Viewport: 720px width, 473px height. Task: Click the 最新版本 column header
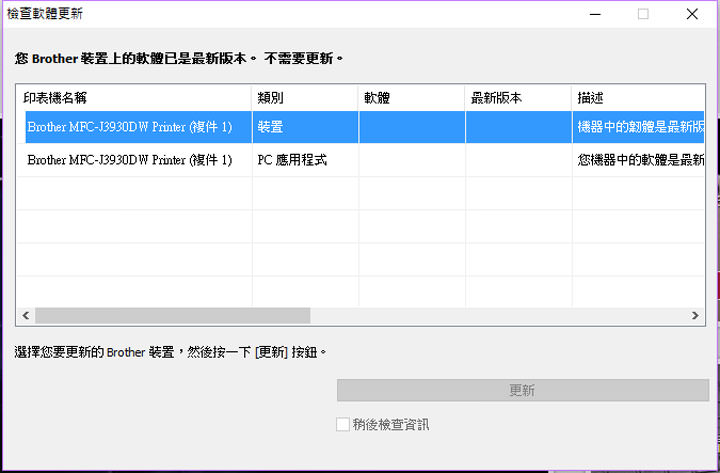(x=518, y=98)
